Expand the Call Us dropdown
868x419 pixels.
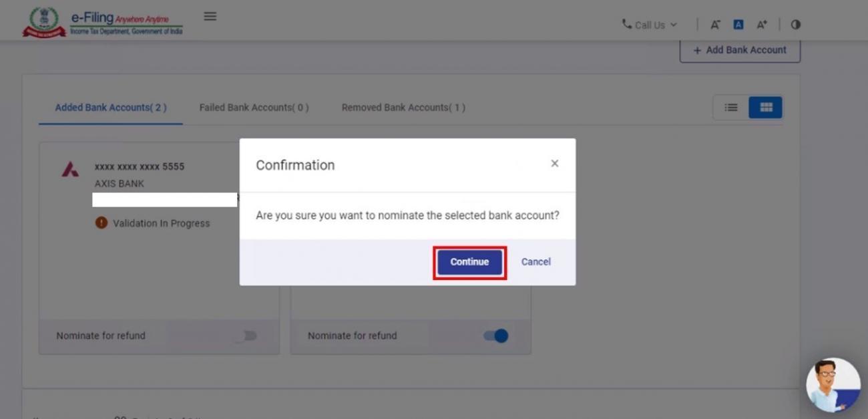pos(649,25)
